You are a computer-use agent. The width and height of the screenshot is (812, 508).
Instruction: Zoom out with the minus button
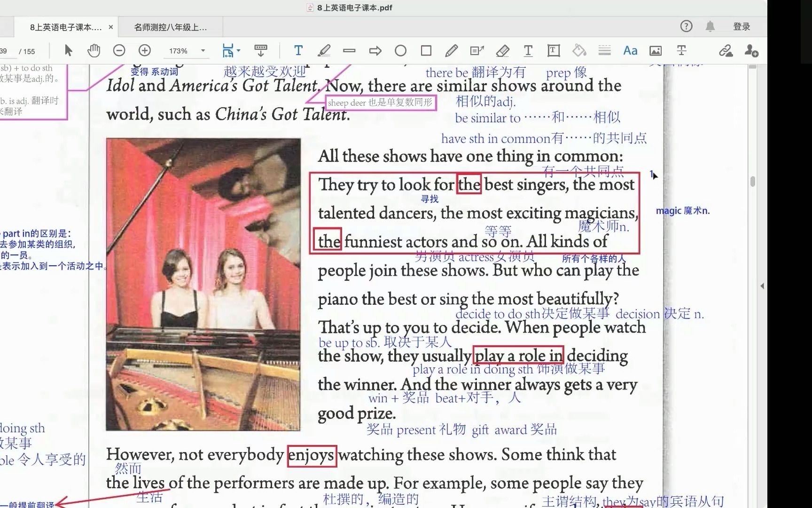tap(119, 50)
